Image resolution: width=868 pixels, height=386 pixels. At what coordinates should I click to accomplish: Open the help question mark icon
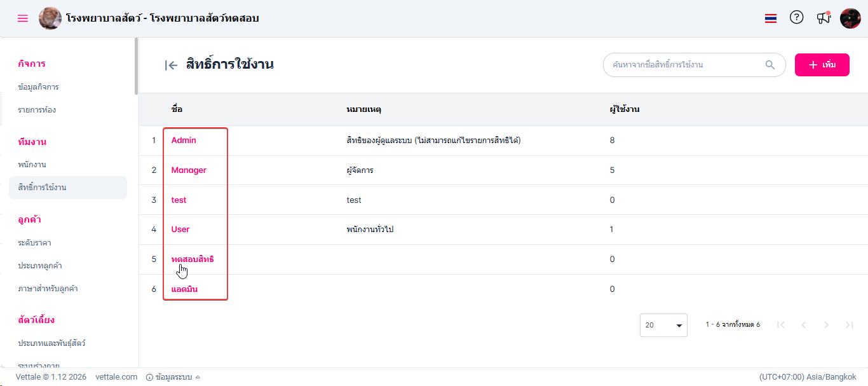click(x=796, y=18)
